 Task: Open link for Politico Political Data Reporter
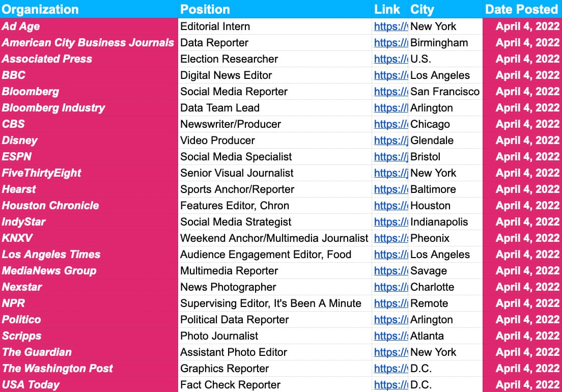pyautogui.click(x=390, y=320)
